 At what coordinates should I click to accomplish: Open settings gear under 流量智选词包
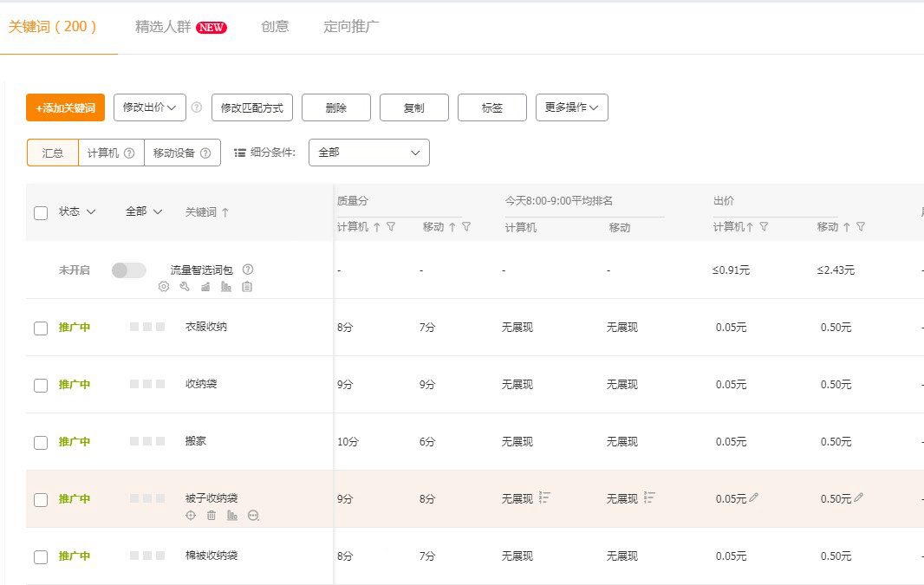pyautogui.click(x=164, y=287)
